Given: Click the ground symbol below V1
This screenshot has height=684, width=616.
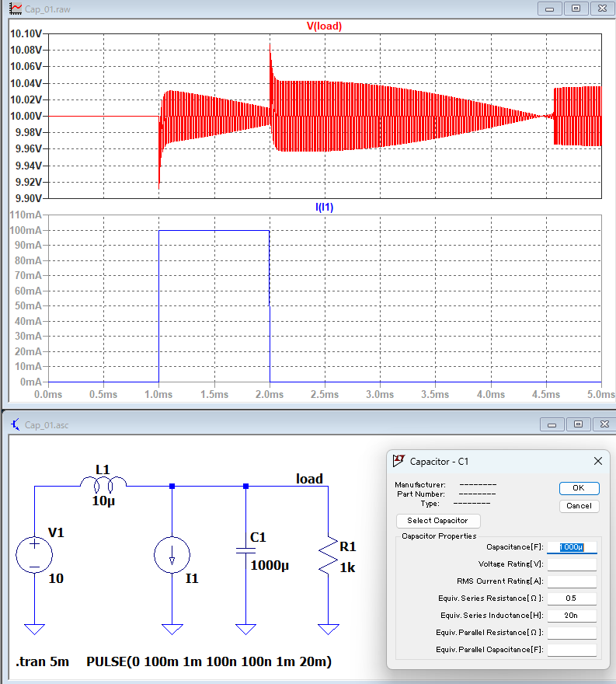Looking at the screenshot, I should 34,628.
